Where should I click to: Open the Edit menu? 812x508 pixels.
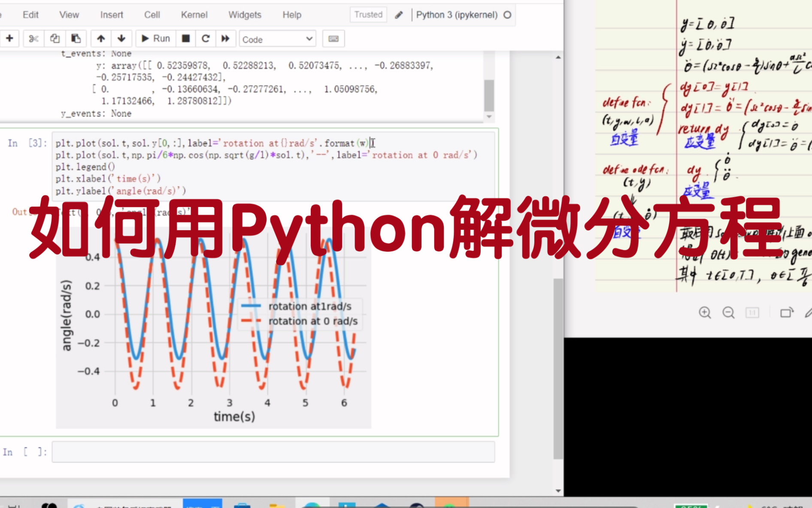click(x=30, y=15)
